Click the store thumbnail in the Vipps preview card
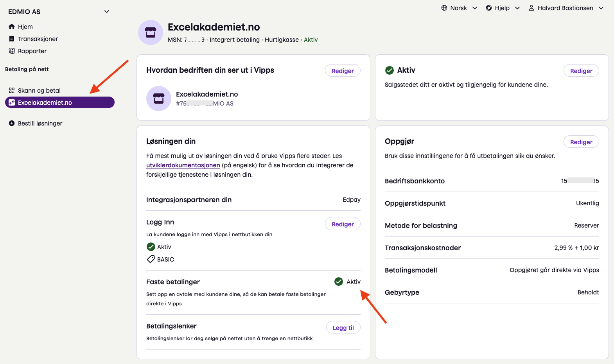Viewport: 614px width, 364px height. pos(159,99)
